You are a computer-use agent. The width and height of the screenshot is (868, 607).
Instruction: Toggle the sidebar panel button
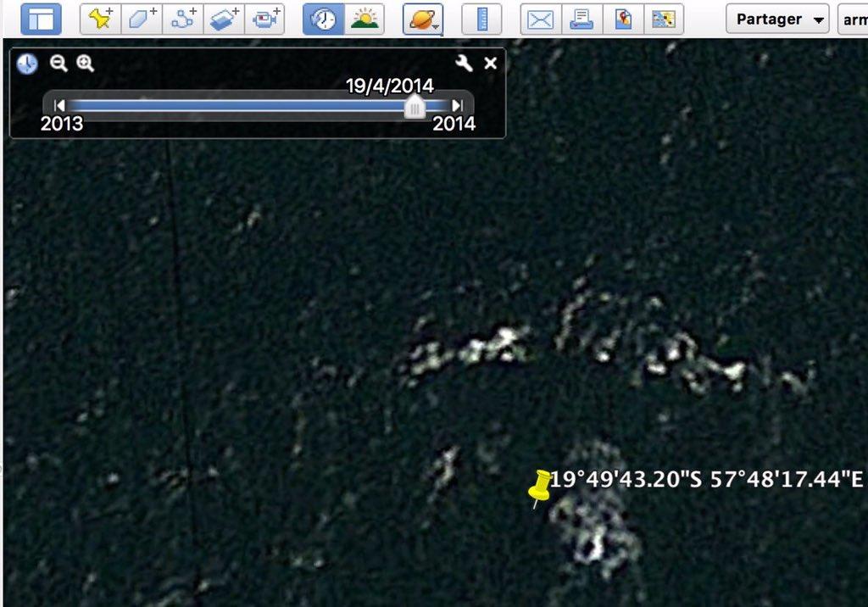click(x=41, y=19)
